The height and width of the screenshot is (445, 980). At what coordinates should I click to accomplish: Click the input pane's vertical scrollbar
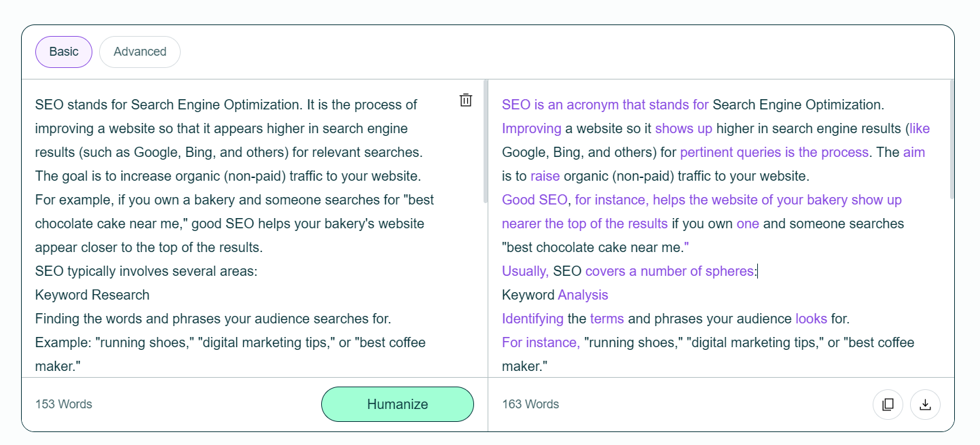click(x=485, y=141)
